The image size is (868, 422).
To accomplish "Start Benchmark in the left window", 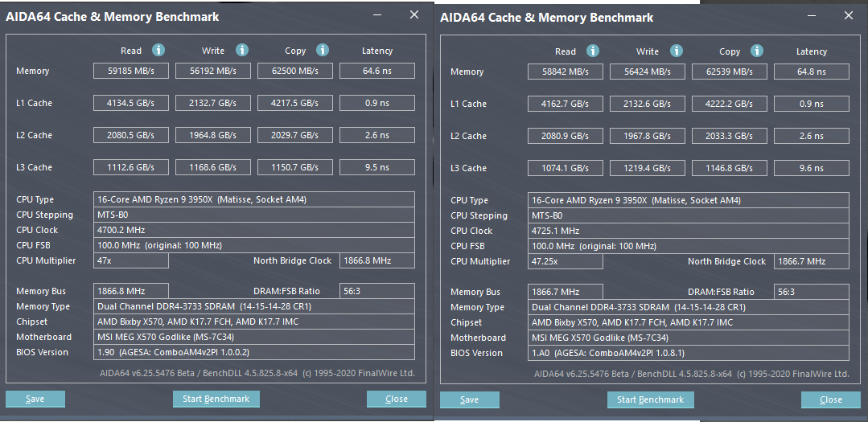I will pyautogui.click(x=216, y=399).
